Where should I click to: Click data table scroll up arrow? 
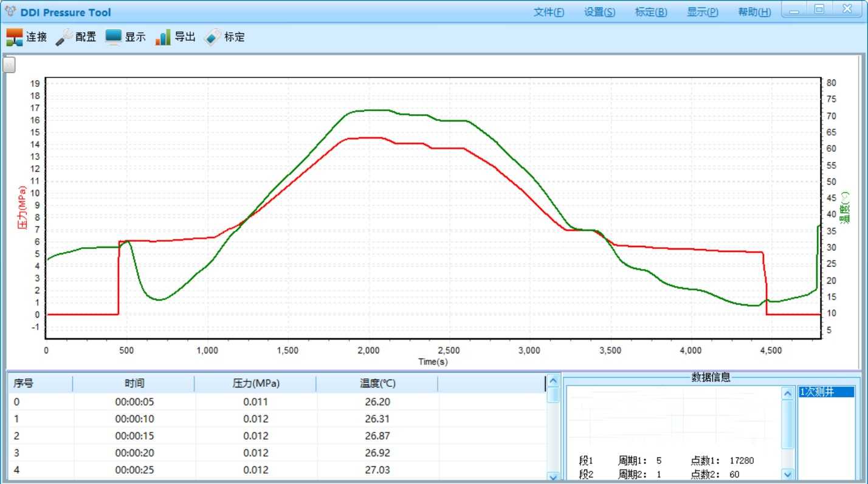coord(553,381)
